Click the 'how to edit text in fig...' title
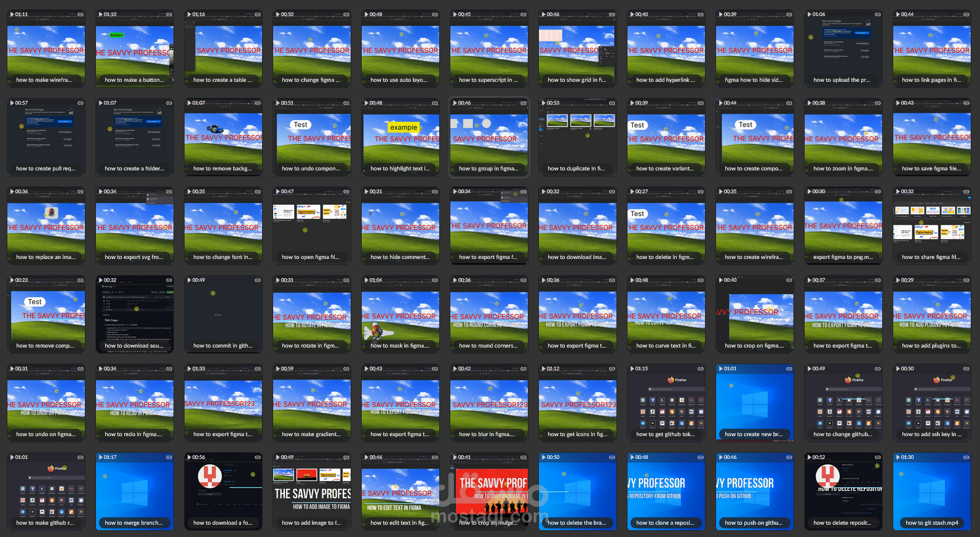Viewport: 980px width, 537px height. [399, 523]
